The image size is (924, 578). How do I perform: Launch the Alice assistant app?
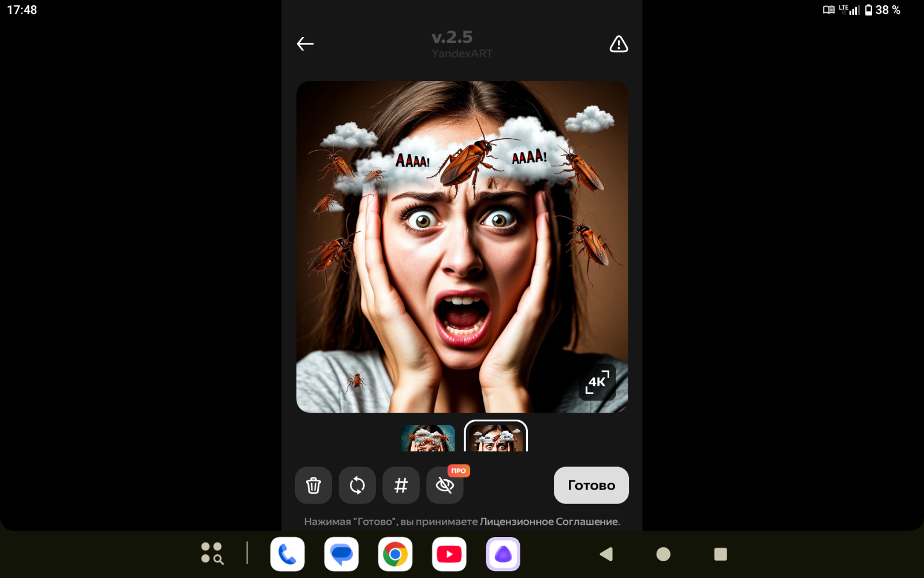(503, 554)
